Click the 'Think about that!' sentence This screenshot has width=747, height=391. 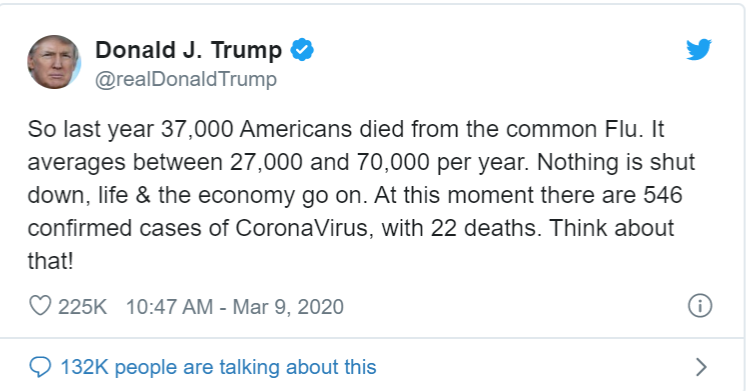point(351,244)
